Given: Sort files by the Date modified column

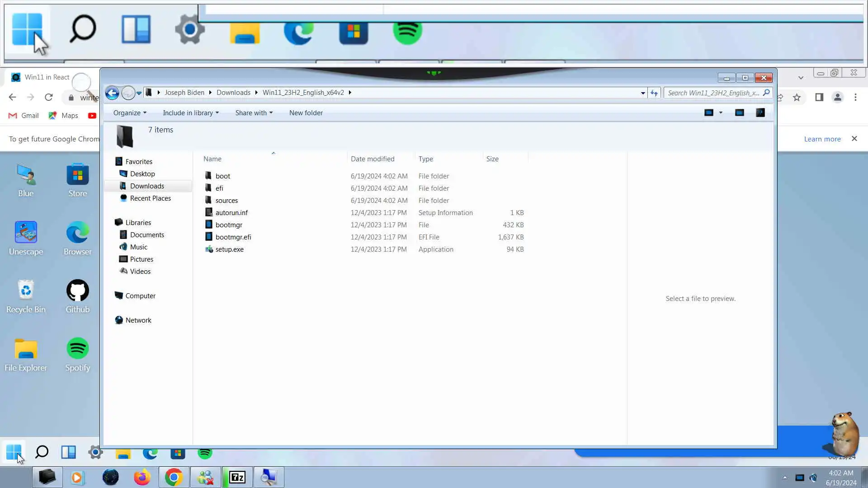Looking at the screenshot, I should [x=373, y=159].
